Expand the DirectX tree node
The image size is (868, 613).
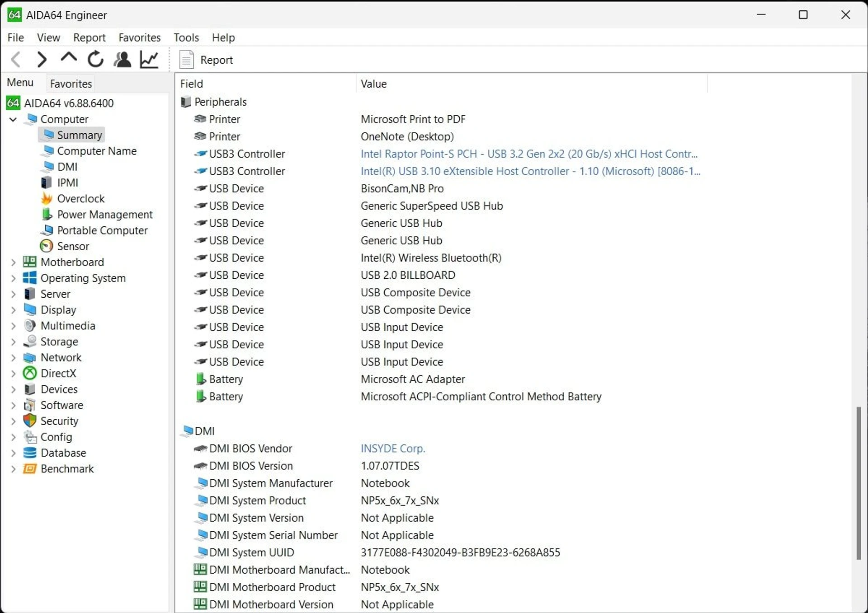(x=13, y=374)
